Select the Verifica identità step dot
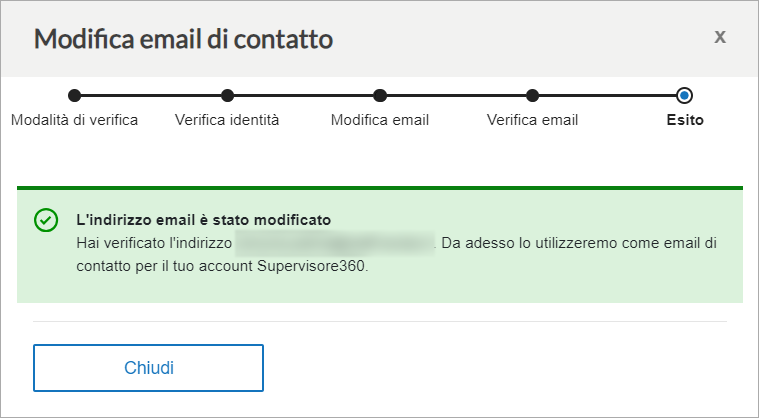This screenshot has height=418, width=759. click(227, 96)
